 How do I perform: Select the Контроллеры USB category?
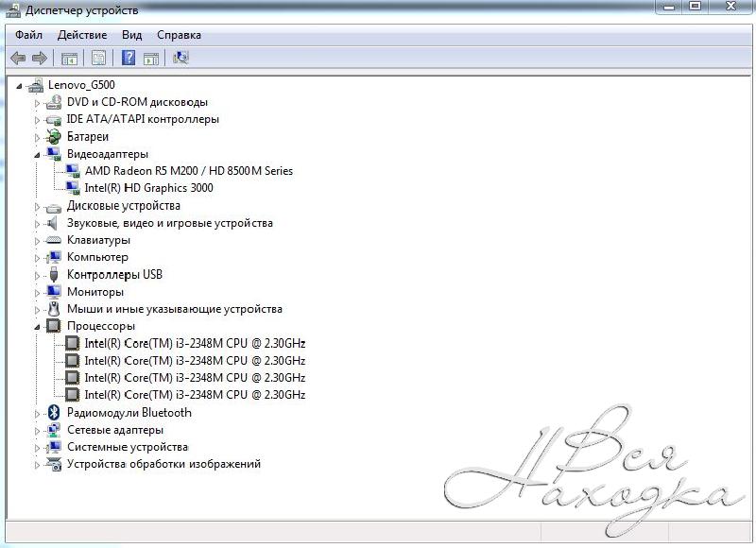click(x=114, y=274)
